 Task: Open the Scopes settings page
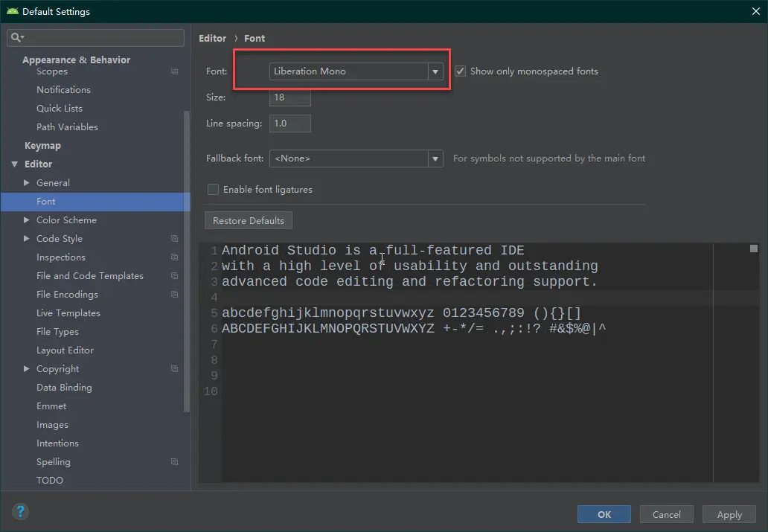[x=52, y=71]
